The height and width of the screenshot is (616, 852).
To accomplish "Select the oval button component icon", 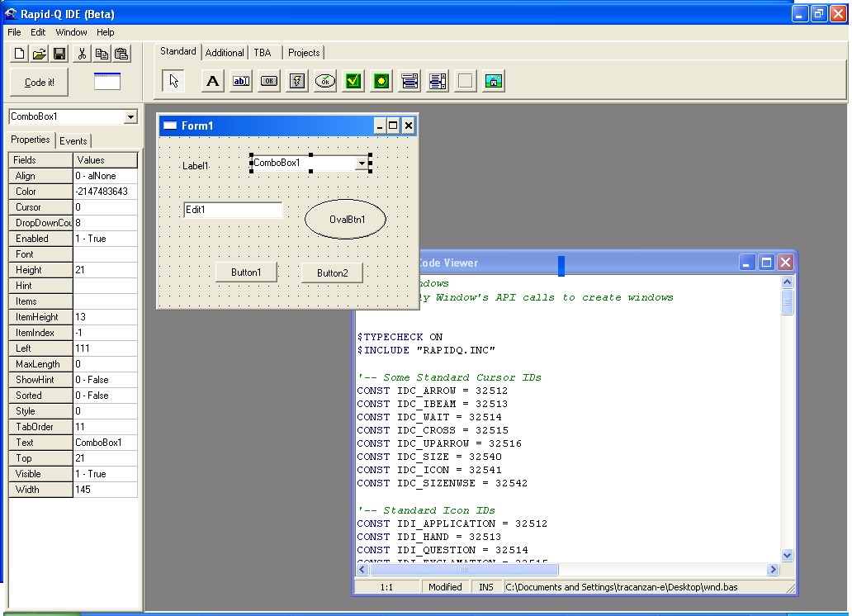I will pos(325,81).
